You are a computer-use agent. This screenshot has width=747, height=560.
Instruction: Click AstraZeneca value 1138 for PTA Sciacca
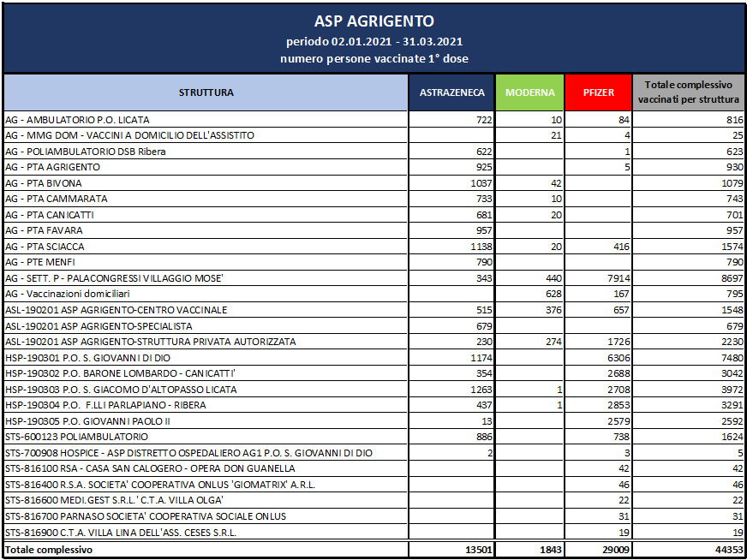pos(482,247)
